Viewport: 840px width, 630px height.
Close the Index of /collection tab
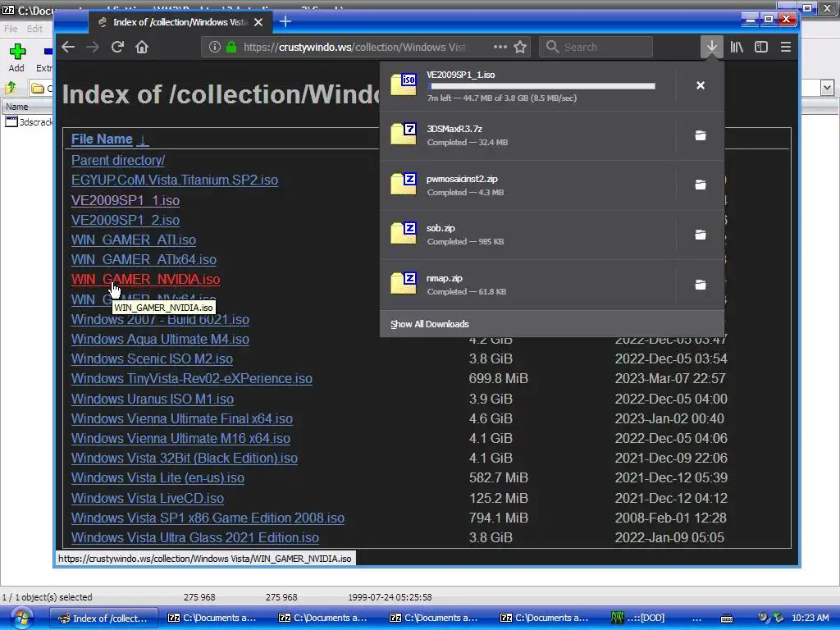pyautogui.click(x=258, y=22)
